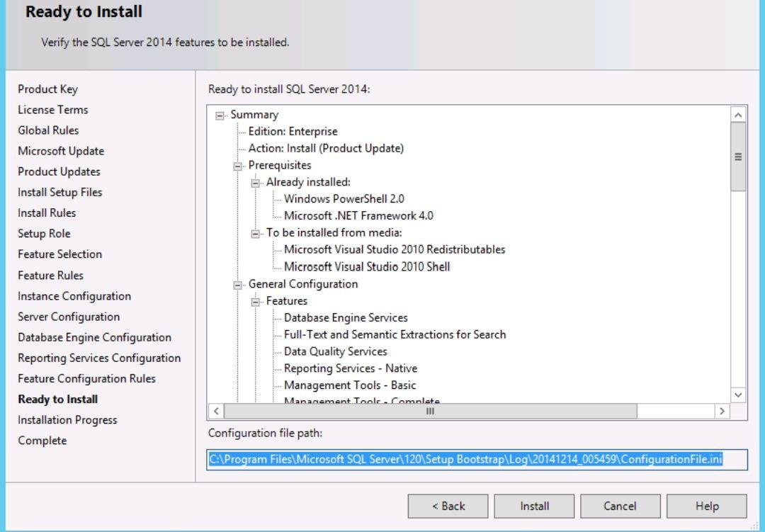Open the Database Engine Configuration step

click(95, 337)
